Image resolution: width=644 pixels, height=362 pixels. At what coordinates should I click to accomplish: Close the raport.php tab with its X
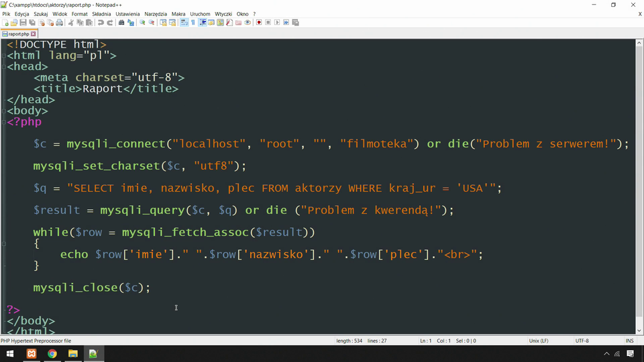click(x=33, y=34)
